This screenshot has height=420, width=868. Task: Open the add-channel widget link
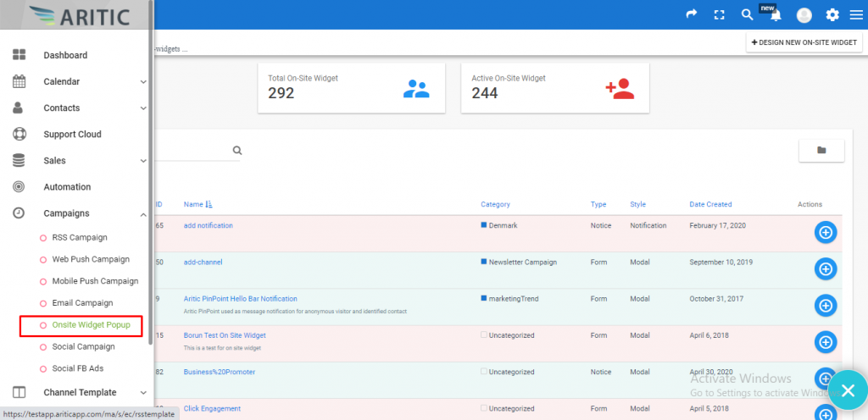click(x=203, y=262)
